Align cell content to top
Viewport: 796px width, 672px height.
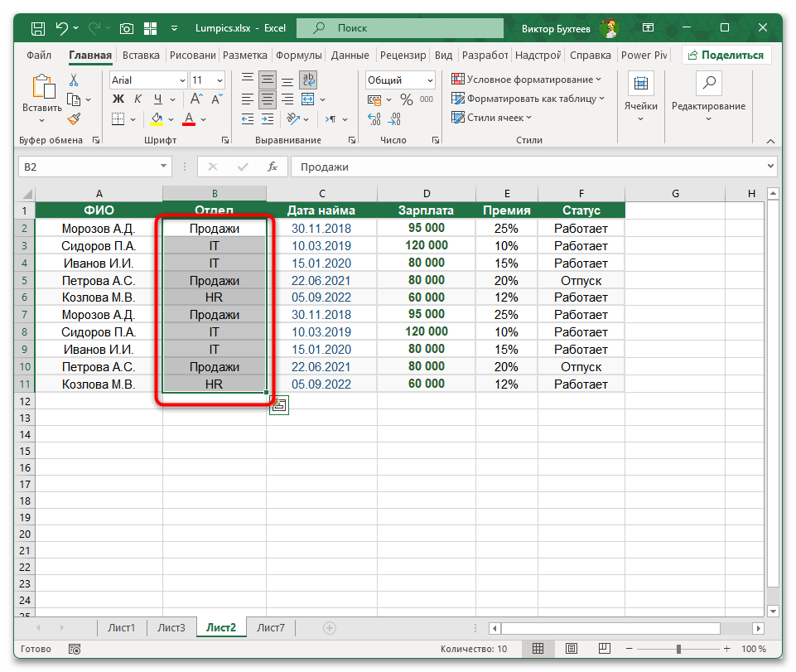247,80
